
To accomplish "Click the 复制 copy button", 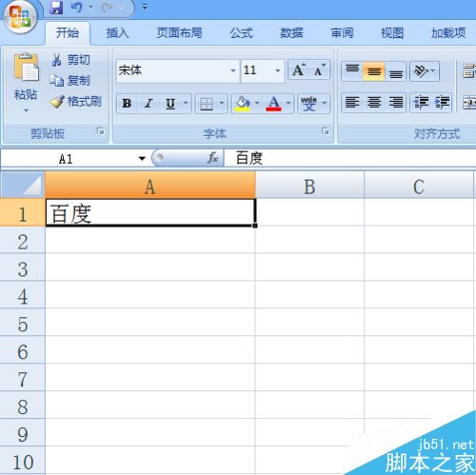I will click(x=69, y=81).
